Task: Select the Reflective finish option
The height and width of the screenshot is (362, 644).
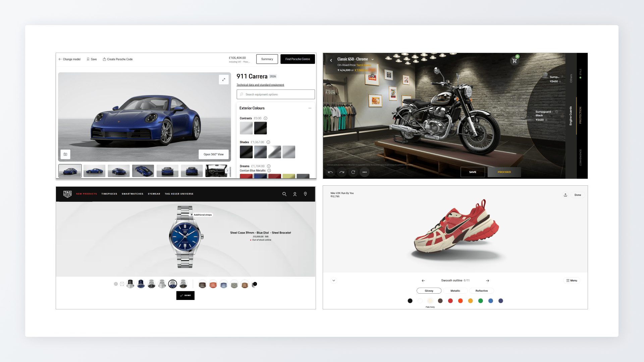Action: (x=481, y=291)
